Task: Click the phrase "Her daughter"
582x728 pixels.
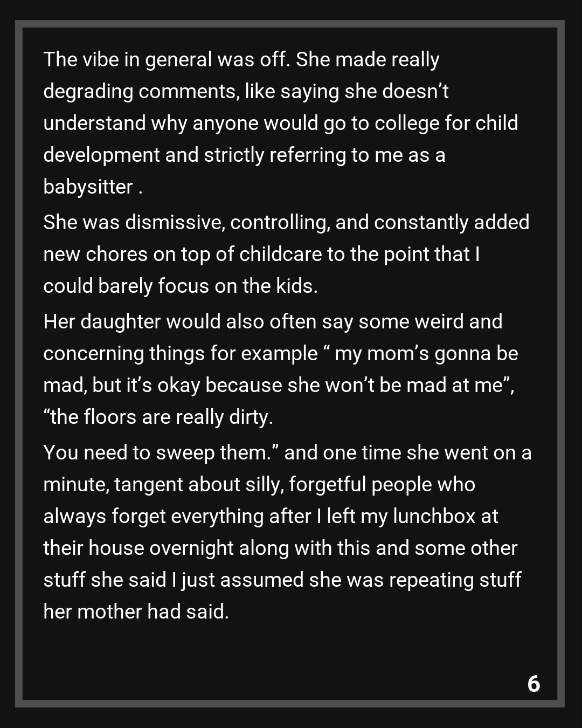Action: point(102,321)
